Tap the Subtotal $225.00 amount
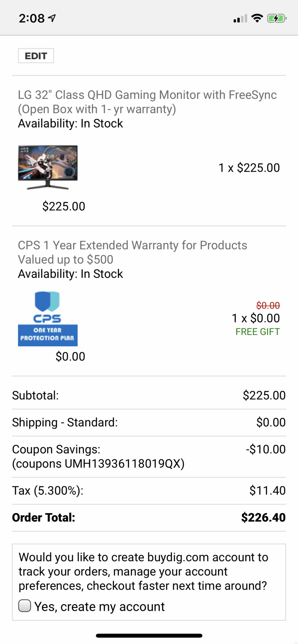Viewport: 298px width, 644px height. click(264, 395)
